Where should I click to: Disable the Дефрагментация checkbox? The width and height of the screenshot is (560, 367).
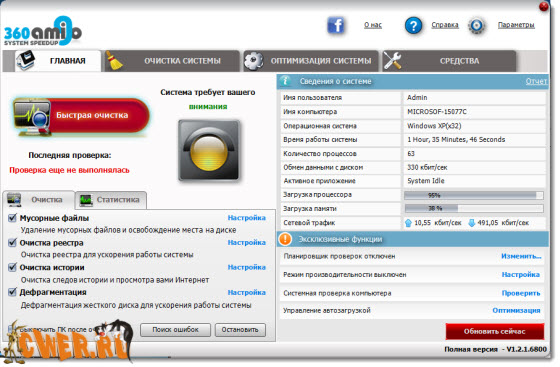12,292
